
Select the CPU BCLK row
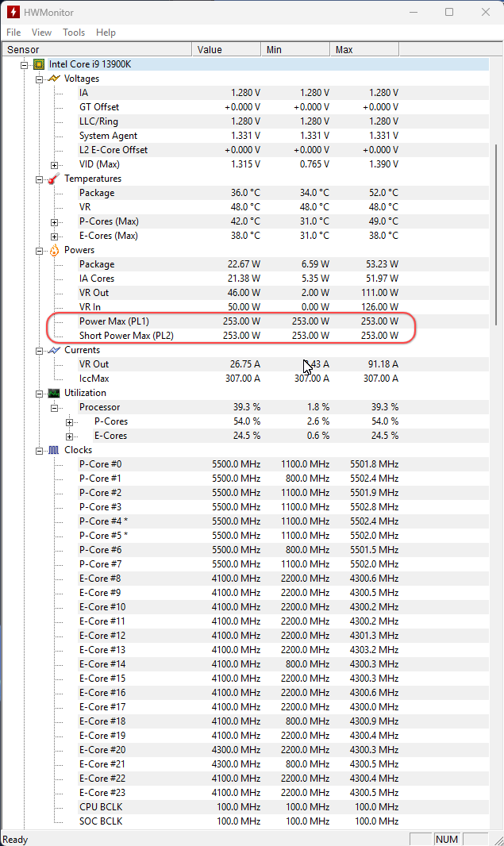[x=283, y=808]
